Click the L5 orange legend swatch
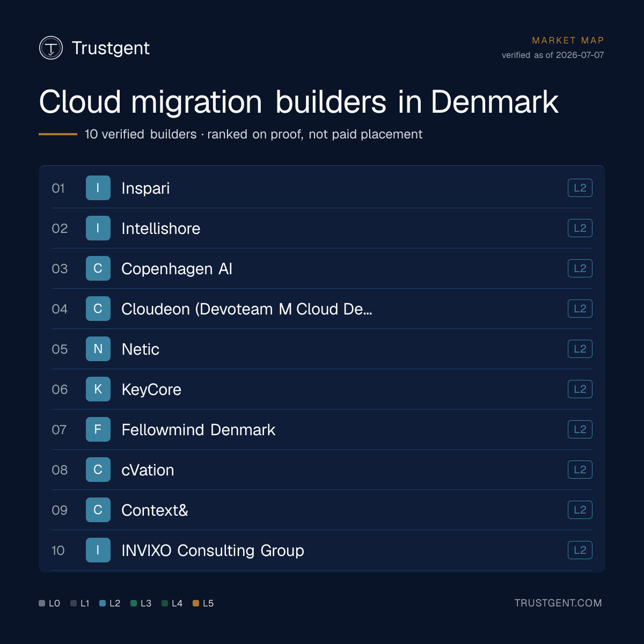Image resolution: width=644 pixels, height=644 pixels. [x=196, y=603]
